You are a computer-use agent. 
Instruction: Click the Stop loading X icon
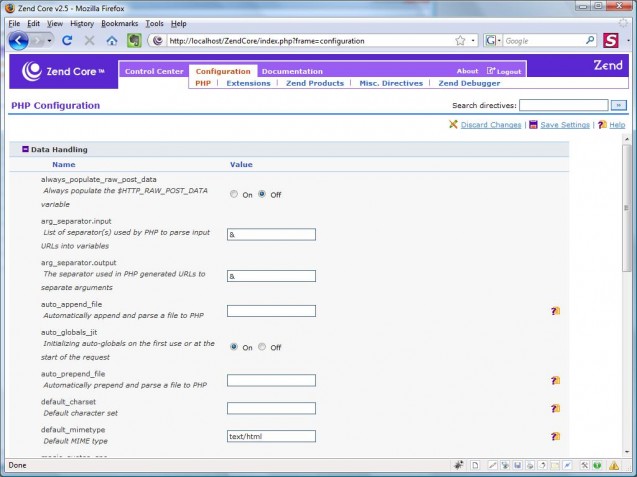[89, 40]
